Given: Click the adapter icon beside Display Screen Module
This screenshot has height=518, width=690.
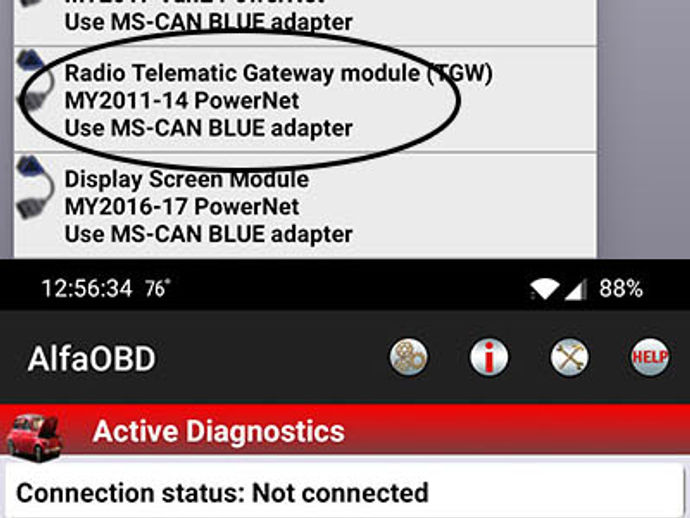Looking at the screenshot, I should click(34, 187).
